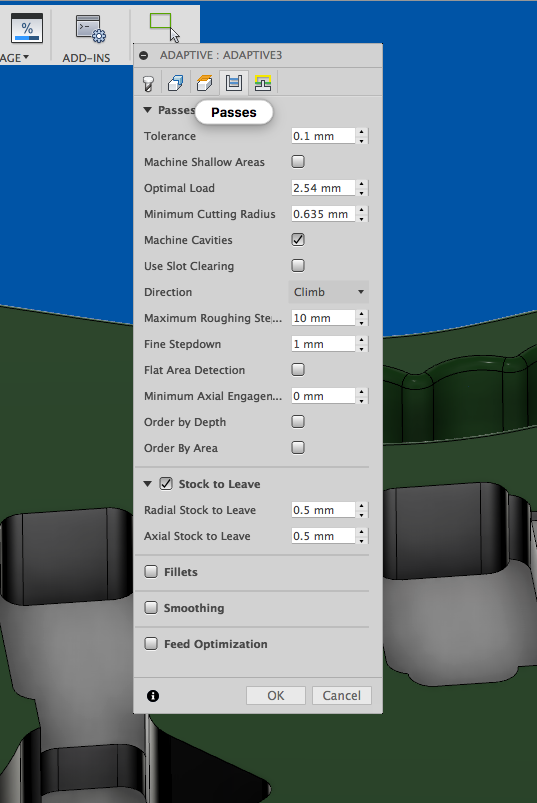Open the Geometry tab in Adaptive dialog

[176, 83]
